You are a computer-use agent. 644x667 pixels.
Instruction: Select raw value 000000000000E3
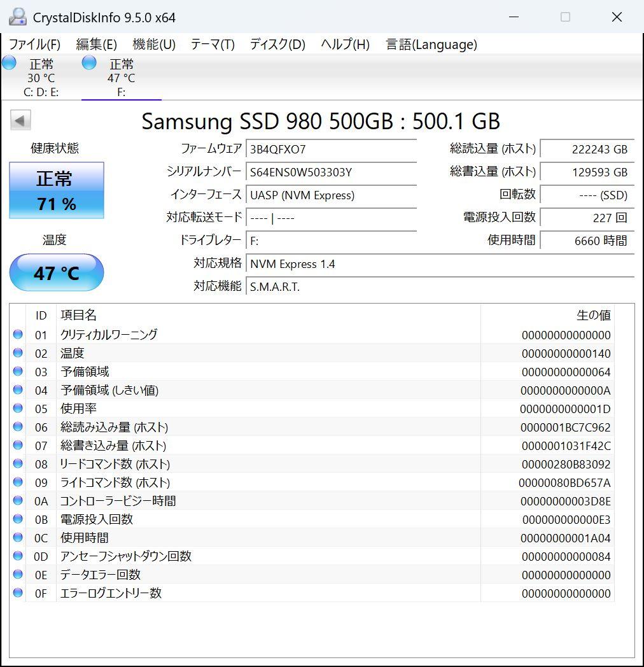point(566,520)
